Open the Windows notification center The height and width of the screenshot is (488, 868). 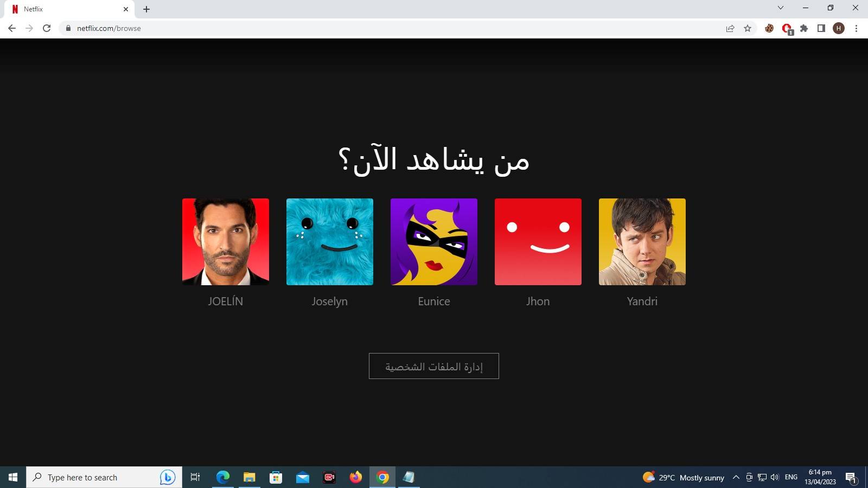[x=851, y=478]
